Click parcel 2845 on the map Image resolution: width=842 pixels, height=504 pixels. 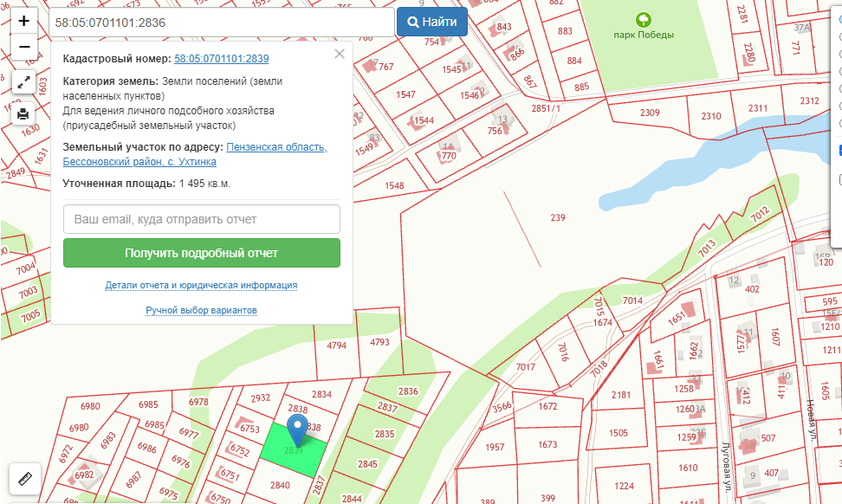(x=367, y=464)
